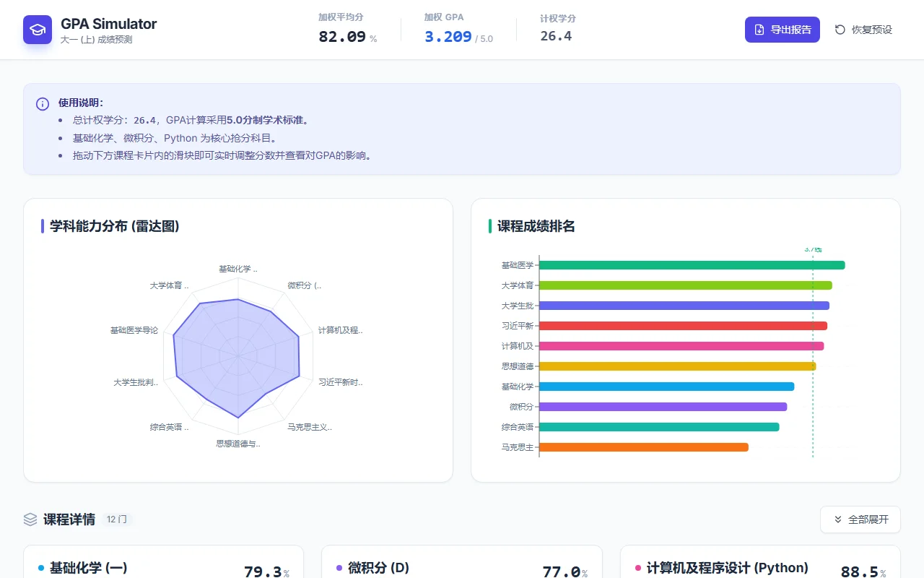Select the teal 综合英语 bar
Image resolution: width=924 pixels, height=578 pixels.
coord(659,427)
